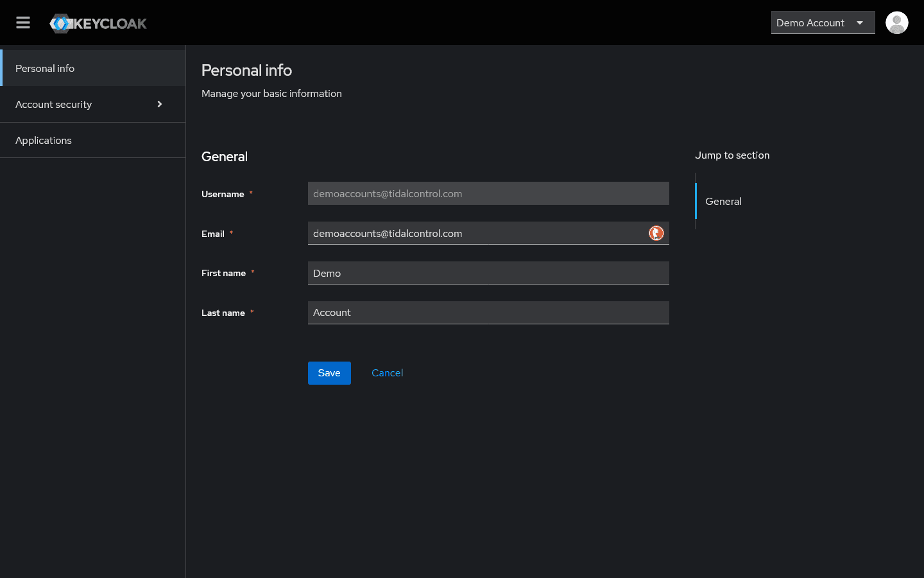The image size is (924, 578).
Task: Open the user avatar menu
Action: pyautogui.click(x=896, y=22)
